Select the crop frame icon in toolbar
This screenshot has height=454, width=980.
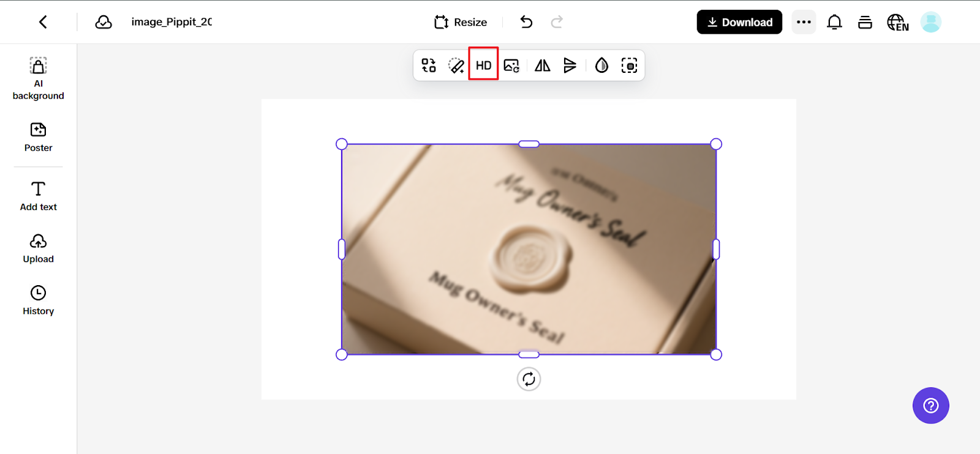[x=629, y=65]
